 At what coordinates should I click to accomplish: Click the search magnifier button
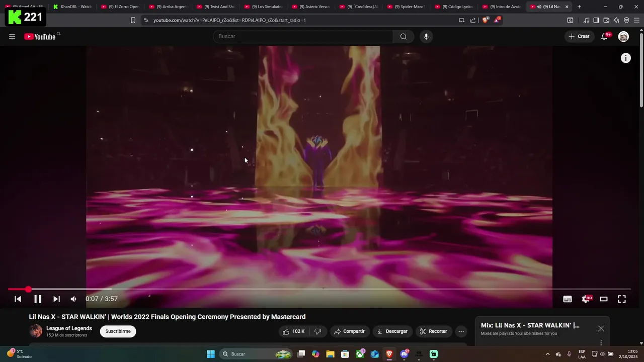tap(403, 36)
